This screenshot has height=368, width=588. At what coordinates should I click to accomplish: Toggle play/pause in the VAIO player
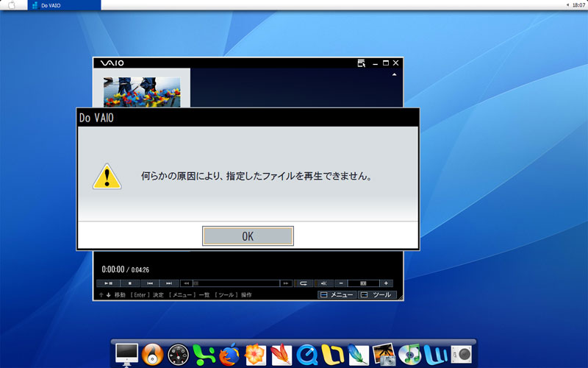pos(108,283)
